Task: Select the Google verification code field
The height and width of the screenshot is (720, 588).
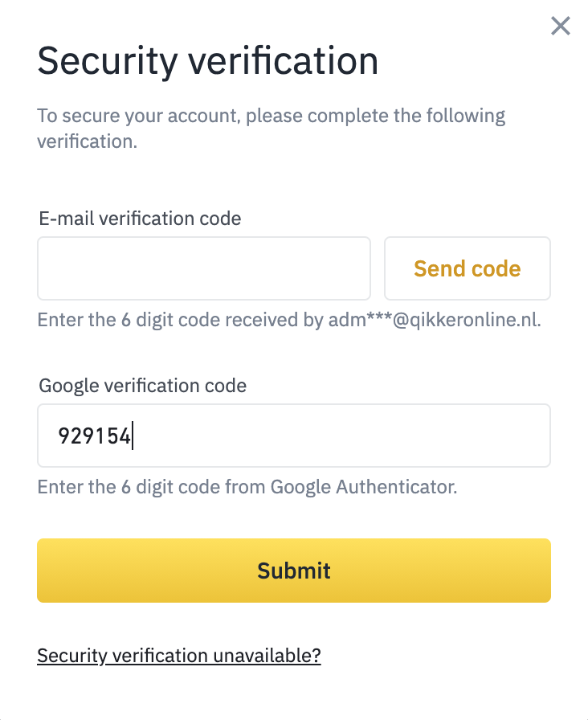Action: tap(293, 436)
